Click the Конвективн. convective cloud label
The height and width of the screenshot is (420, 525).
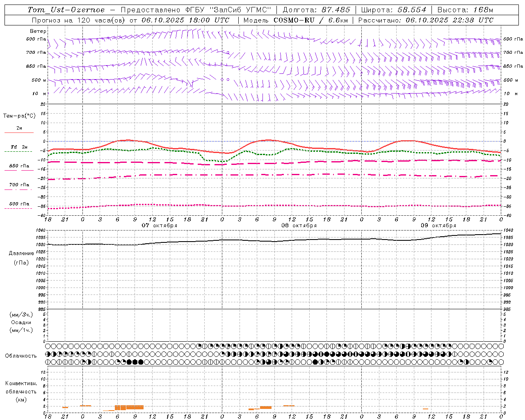click(21, 383)
